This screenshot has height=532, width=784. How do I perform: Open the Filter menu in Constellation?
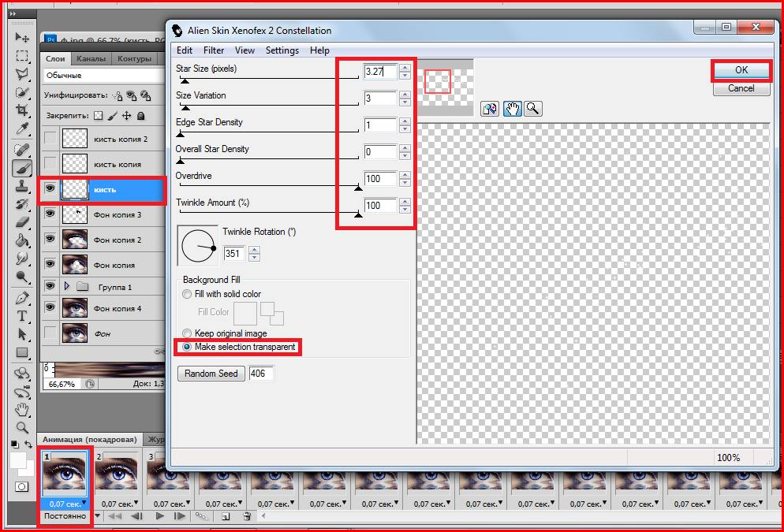[x=214, y=50]
